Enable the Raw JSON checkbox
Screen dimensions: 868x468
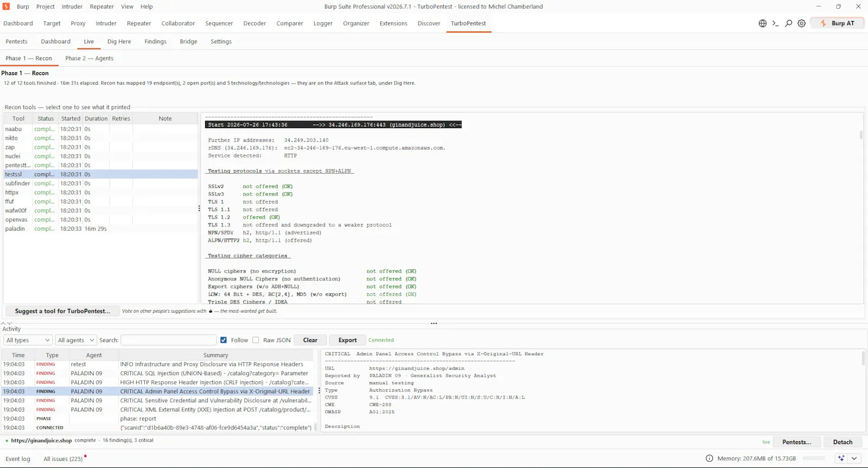(256, 340)
